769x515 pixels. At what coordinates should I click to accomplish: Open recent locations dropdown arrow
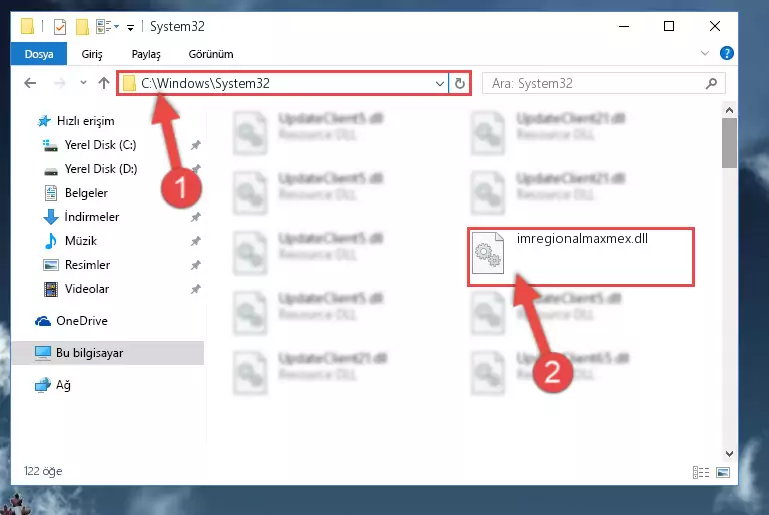(83, 83)
